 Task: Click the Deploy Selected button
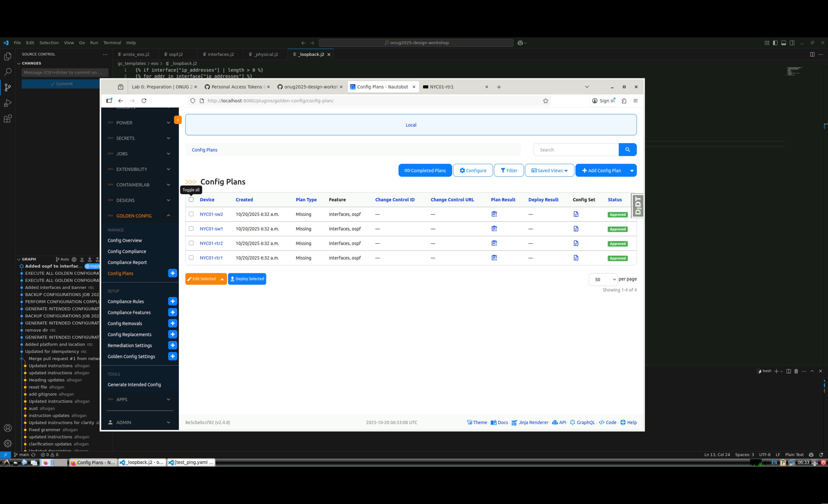247,279
